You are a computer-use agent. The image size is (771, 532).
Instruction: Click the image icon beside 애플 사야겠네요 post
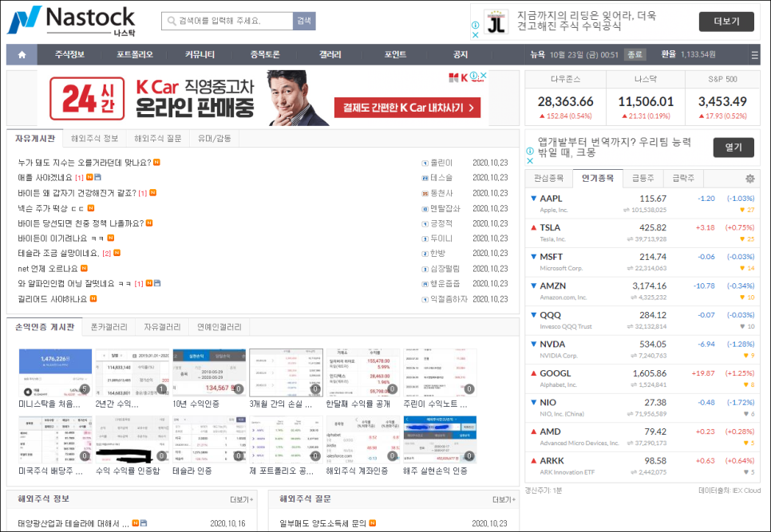[x=97, y=177]
